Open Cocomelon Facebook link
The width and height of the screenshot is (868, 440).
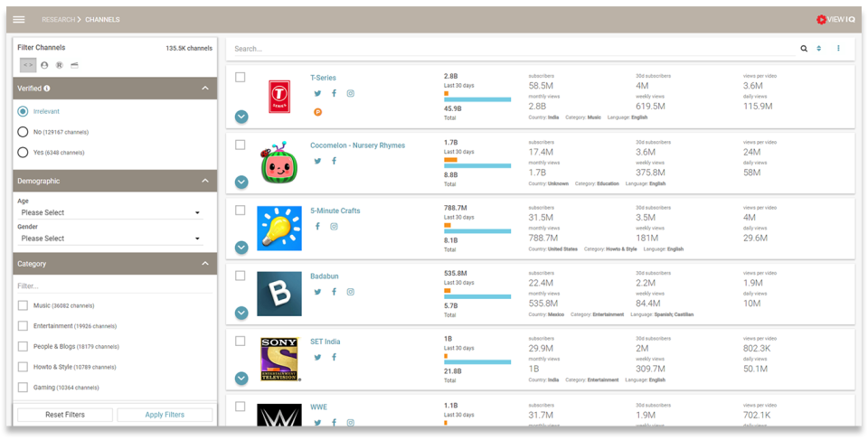pyautogui.click(x=334, y=161)
